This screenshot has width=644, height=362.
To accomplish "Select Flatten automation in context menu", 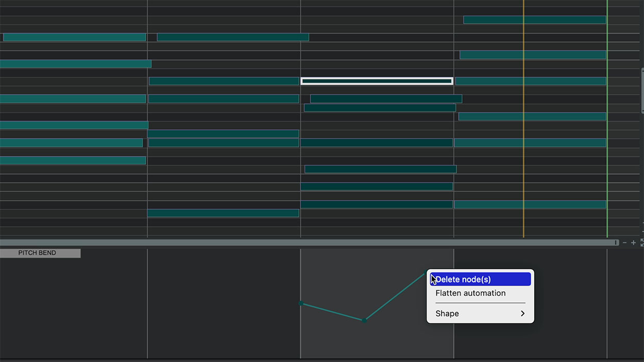I will pos(470,293).
